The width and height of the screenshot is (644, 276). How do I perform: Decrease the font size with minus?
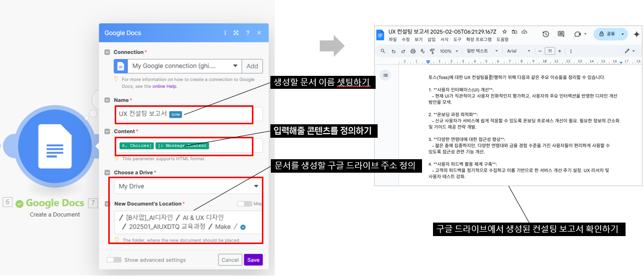tap(540, 51)
